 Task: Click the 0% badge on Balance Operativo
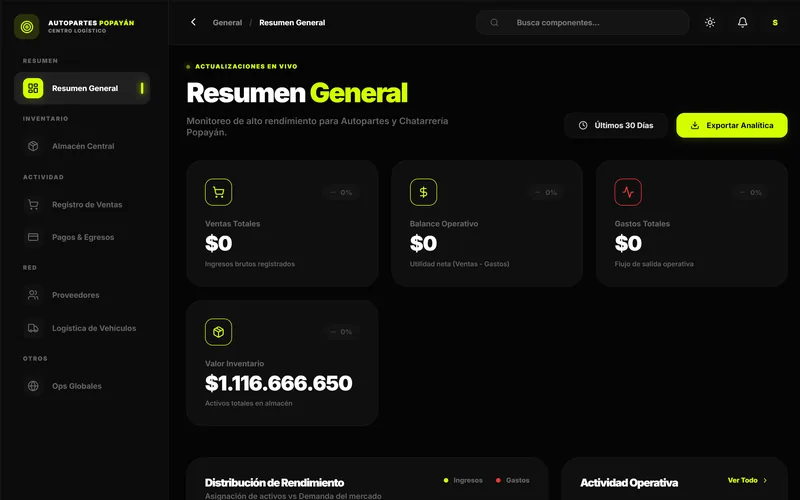pyautogui.click(x=545, y=192)
